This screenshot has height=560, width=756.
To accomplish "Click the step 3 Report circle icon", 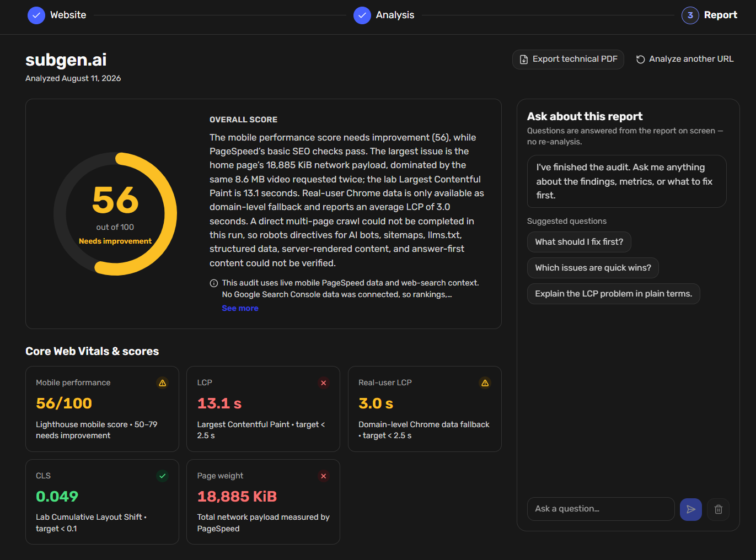I will [690, 15].
